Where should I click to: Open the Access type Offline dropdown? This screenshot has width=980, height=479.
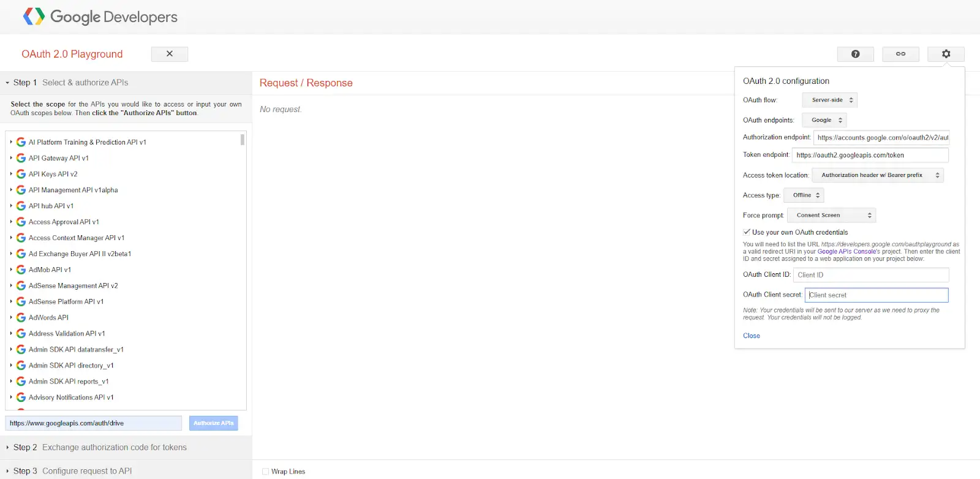[x=804, y=195]
